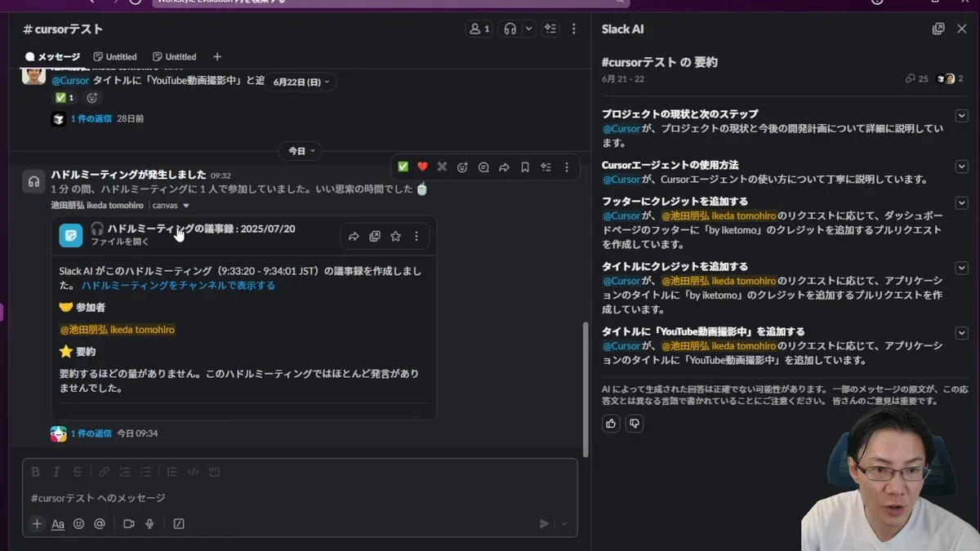Forward the huddle message with share arrow
The width and height of the screenshot is (980, 551).
[504, 167]
